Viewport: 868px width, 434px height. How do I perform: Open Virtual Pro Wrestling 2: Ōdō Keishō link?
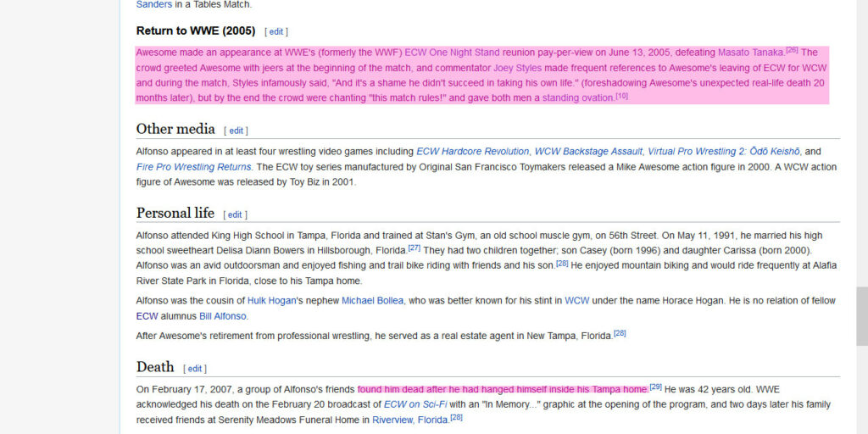click(724, 151)
